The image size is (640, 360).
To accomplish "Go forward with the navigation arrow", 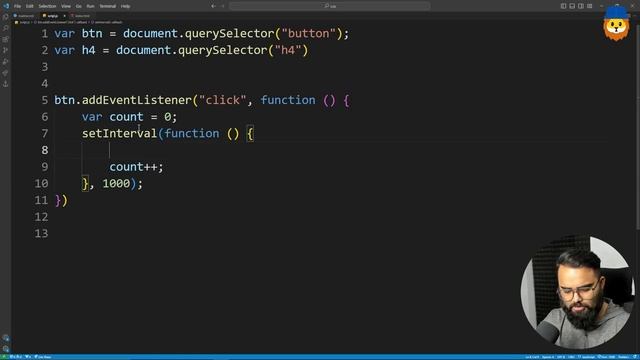I will [x=222, y=6].
